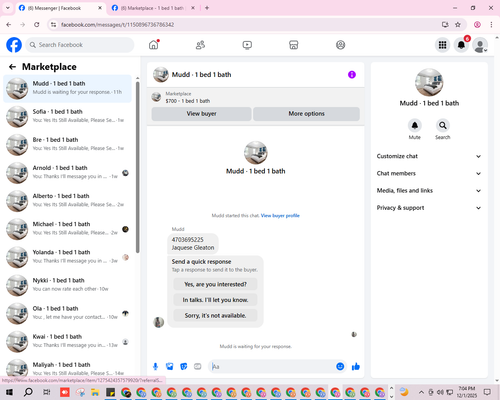Viewport: 500px width, 400px height.
Task: Open the Arnold · 1 bed 1 bath conversation
Action: (x=67, y=173)
